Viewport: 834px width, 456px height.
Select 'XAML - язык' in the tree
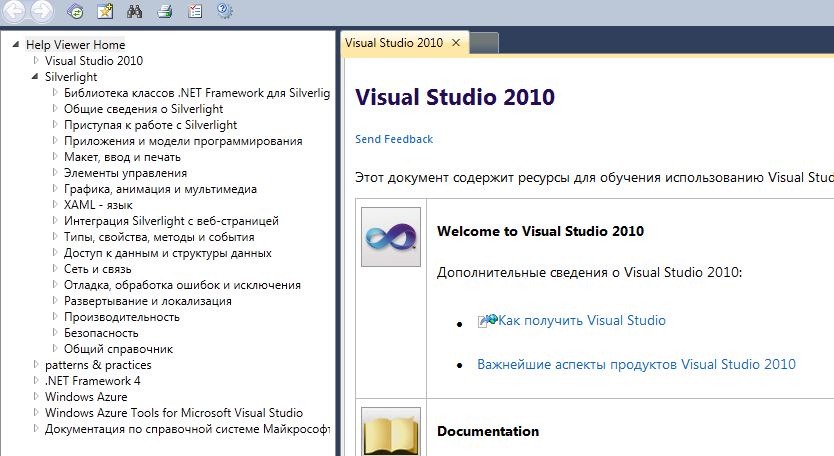tap(98, 204)
